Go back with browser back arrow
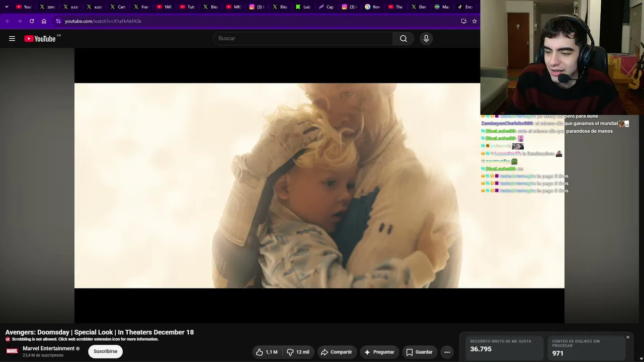Image resolution: width=644 pixels, height=362 pixels. point(8,21)
